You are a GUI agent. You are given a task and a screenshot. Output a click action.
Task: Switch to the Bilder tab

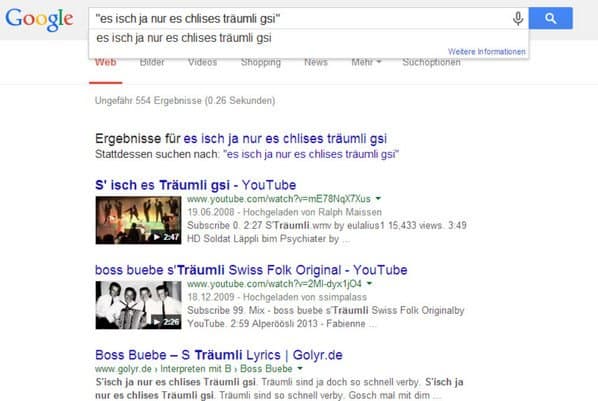pos(152,62)
